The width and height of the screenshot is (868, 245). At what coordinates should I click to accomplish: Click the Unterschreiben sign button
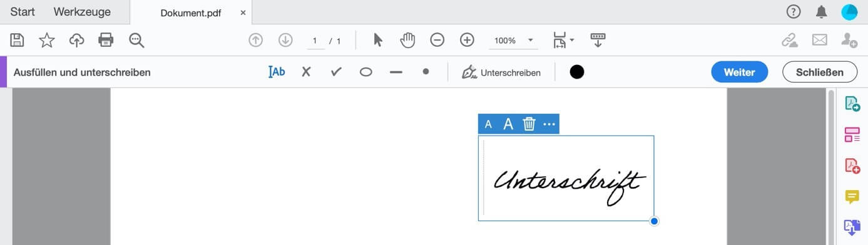(x=501, y=72)
